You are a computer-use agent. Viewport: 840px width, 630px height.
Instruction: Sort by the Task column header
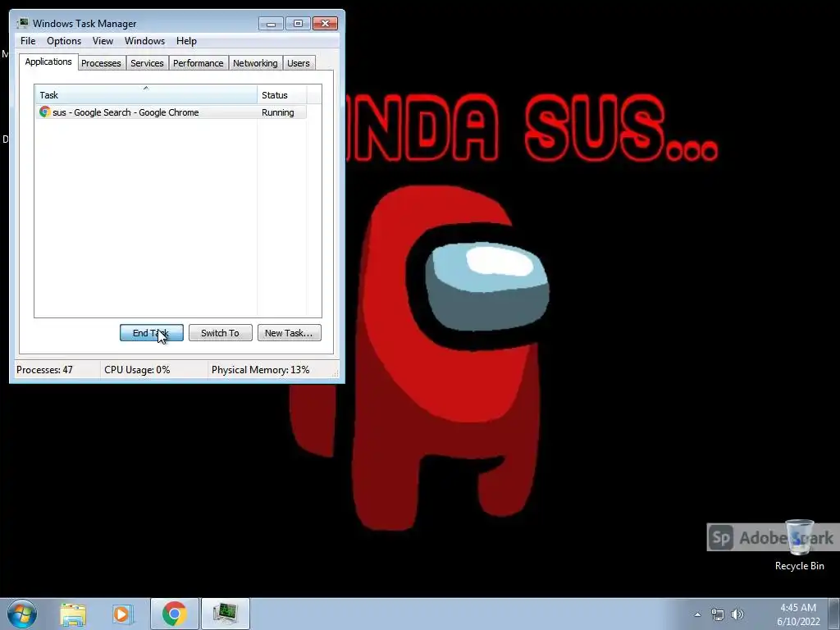pos(146,95)
